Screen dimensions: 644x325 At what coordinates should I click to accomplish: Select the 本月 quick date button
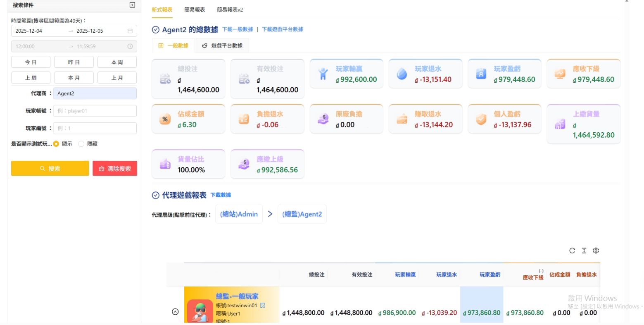(x=74, y=78)
